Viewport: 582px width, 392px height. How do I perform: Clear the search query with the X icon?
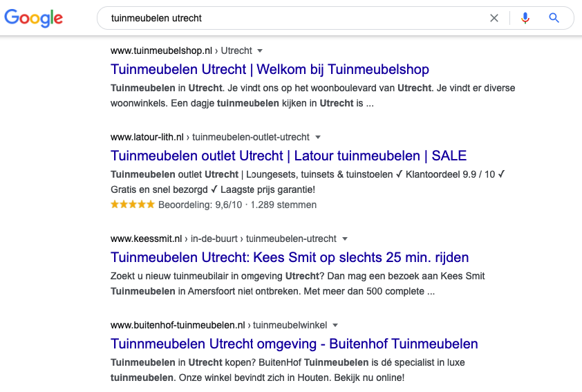(494, 18)
